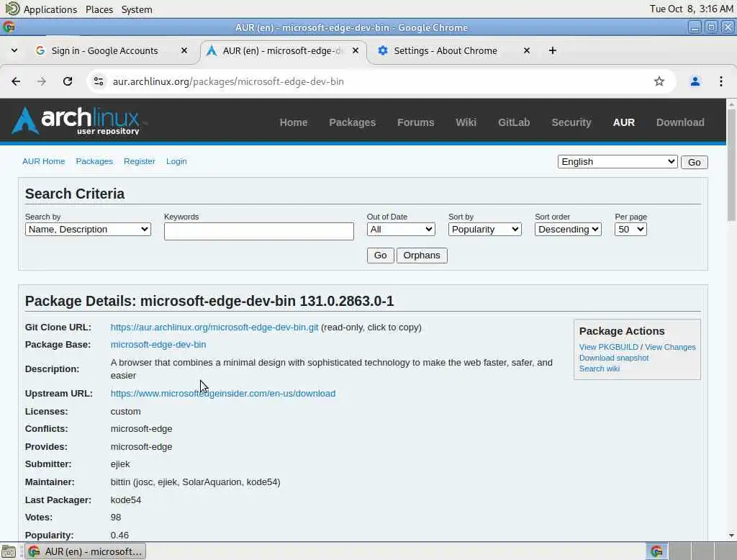The height and width of the screenshot is (560, 737).
Task: Close the AUR microsoft-edge tab
Action: pyautogui.click(x=356, y=50)
